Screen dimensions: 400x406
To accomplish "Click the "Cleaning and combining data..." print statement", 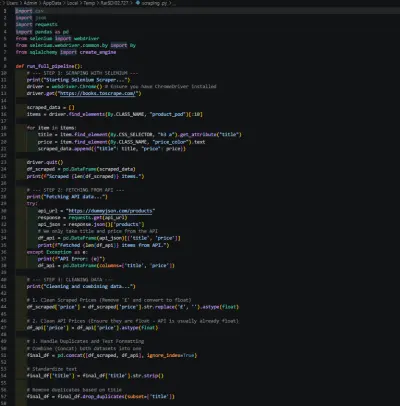I will (x=81, y=286).
